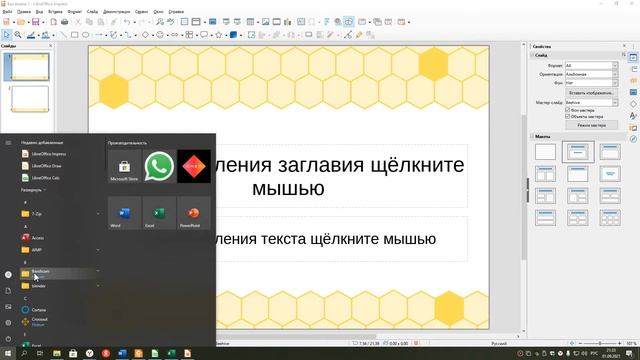This screenshot has height=360, width=640.
Task: Select the Ellipse drawing tool
Action: (x=86, y=35)
